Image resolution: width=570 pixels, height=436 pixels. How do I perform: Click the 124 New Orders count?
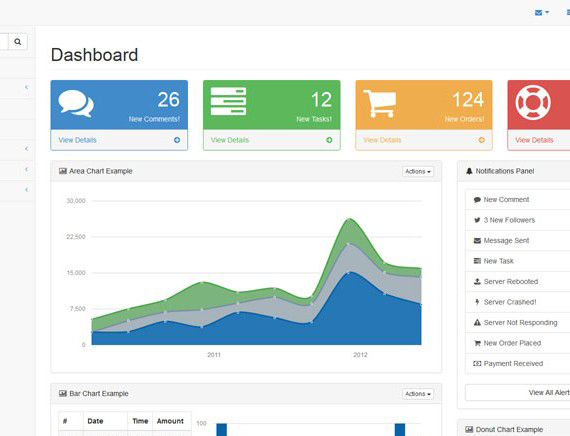click(468, 100)
